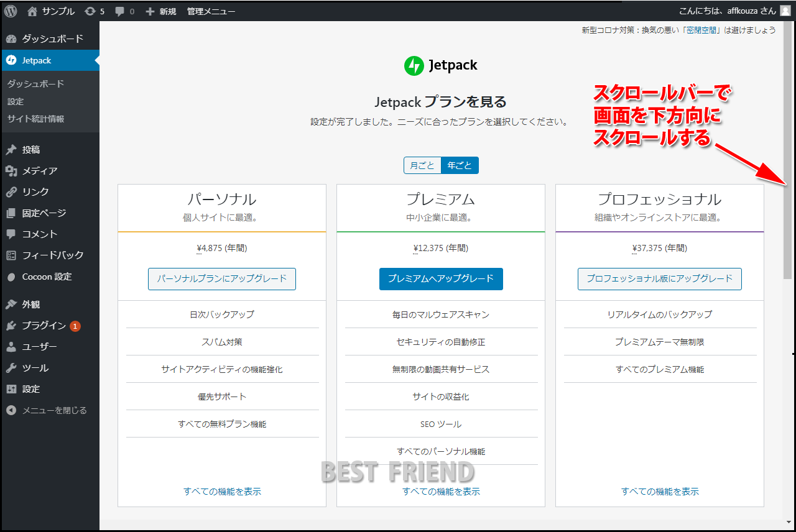Open Jetpack 設定 submenu item

click(x=16, y=101)
